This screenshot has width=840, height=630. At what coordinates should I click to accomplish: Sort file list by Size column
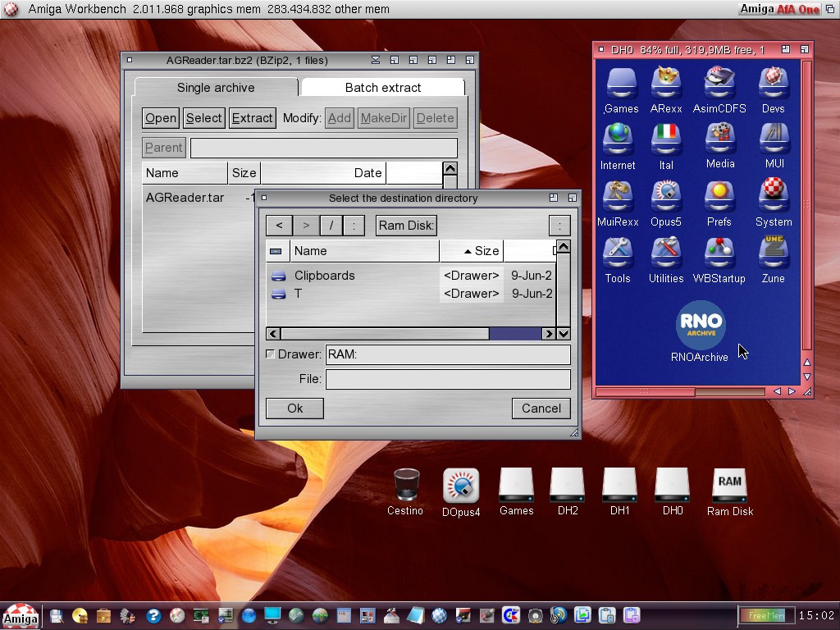point(481,251)
